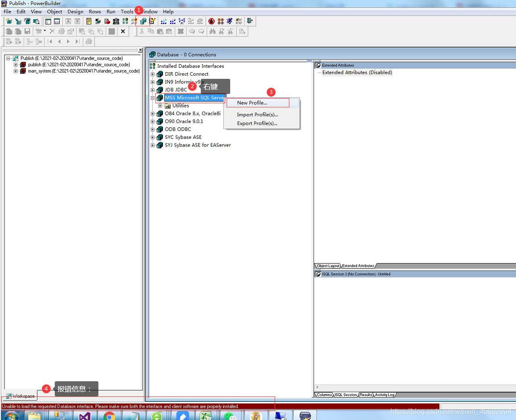Collapse the MSS Microsoft SQL Server node
516x420 pixels.
153,98
